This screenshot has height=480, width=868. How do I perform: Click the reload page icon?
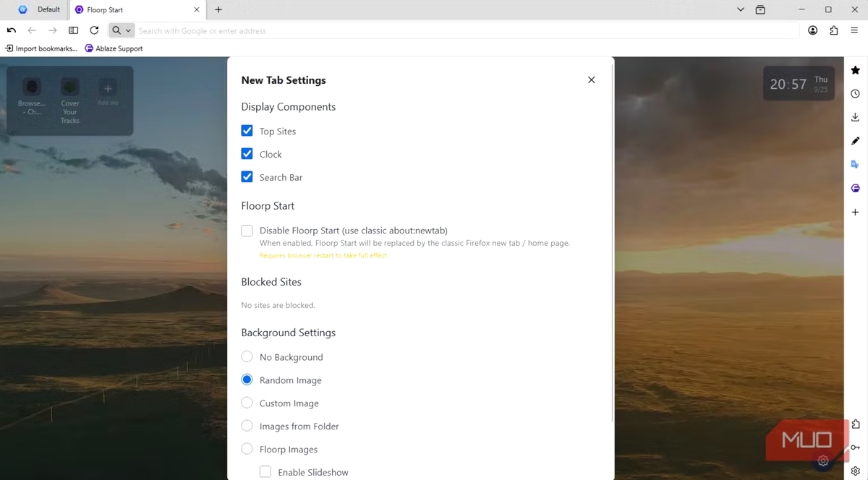tap(94, 30)
